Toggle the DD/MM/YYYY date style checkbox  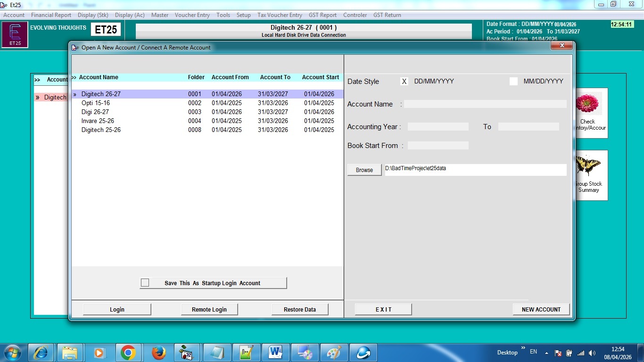[x=404, y=82]
